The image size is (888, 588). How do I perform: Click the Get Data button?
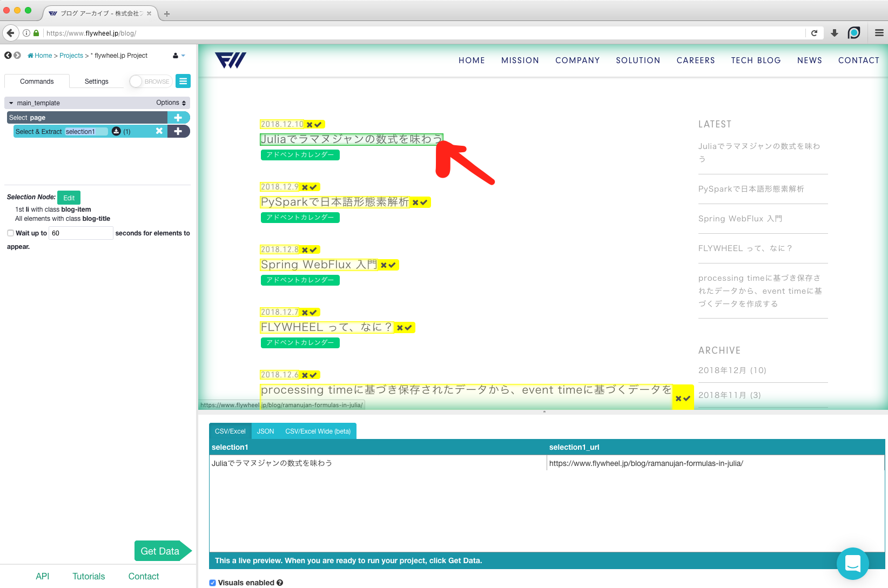[x=162, y=551]
